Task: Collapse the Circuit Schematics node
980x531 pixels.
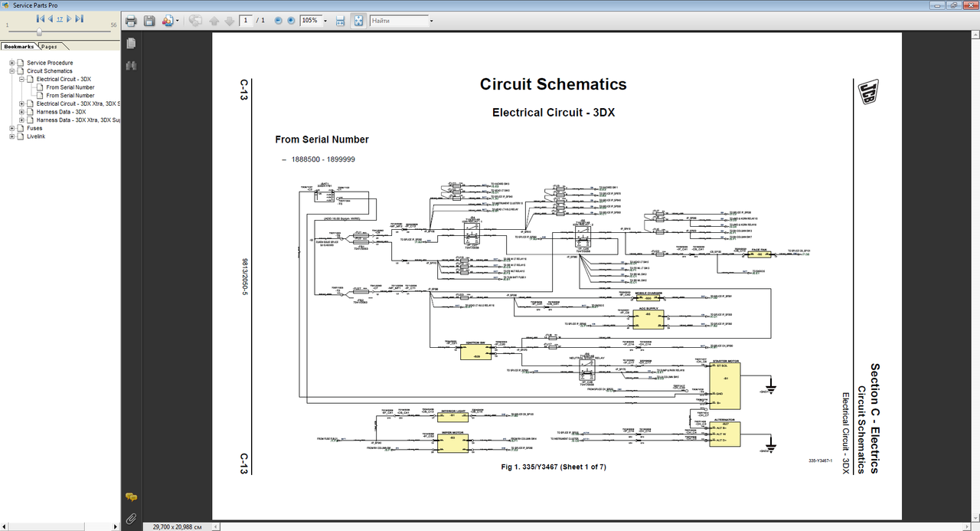Action: [11, 71]
